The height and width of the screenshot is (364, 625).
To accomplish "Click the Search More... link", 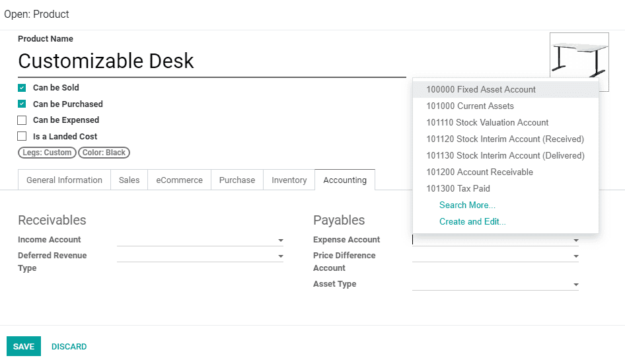I will coord(467,205).
